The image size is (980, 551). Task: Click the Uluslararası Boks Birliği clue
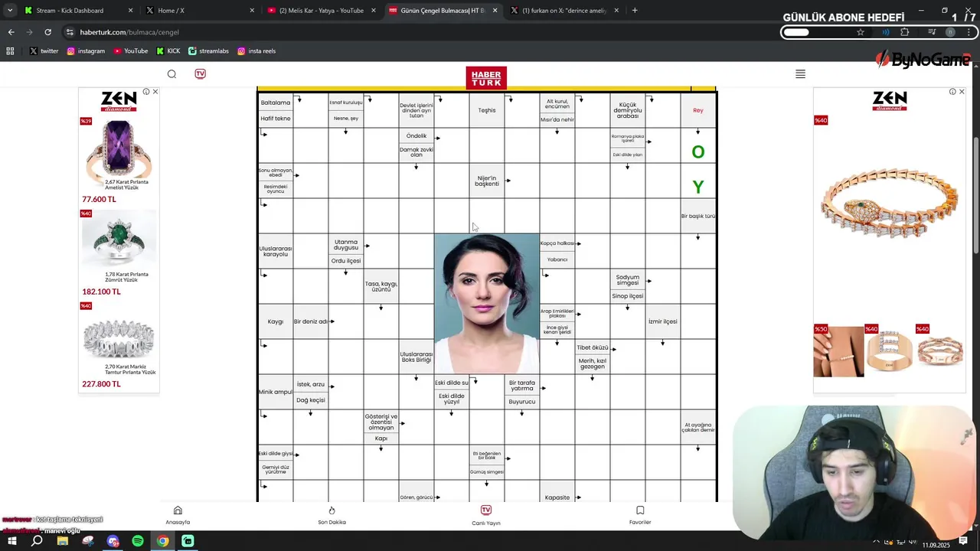point(416,357)
